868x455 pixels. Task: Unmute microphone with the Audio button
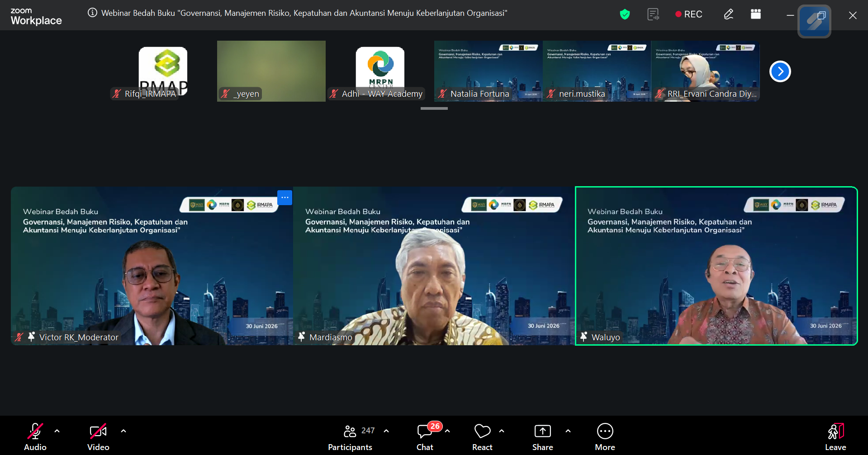point(35,436)
